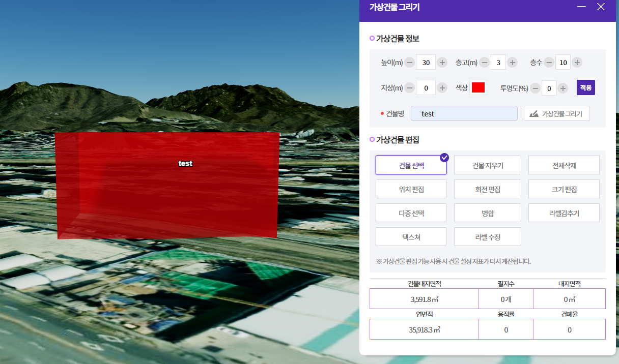Select 위치 편집 position edit
The width and height of the screenshot is (619, 364).
click(411, 189)
